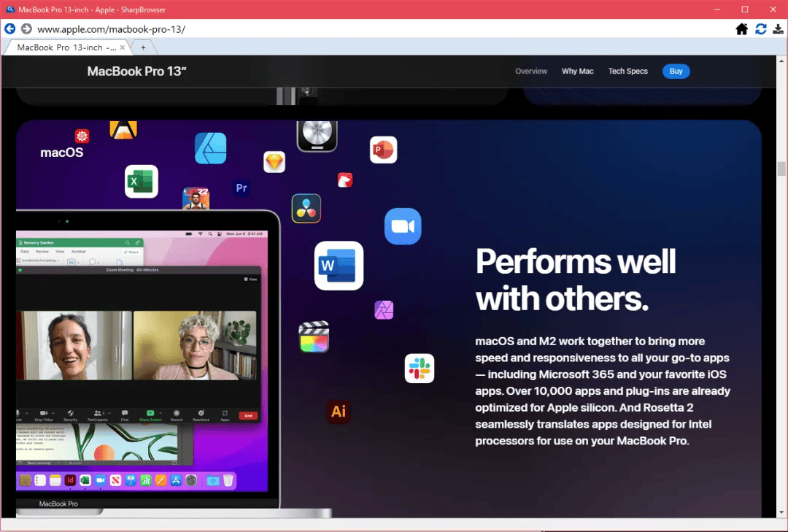Open downloads using the download icon
The width and height of the screenshot is (788, 532).
coord(778,29)
